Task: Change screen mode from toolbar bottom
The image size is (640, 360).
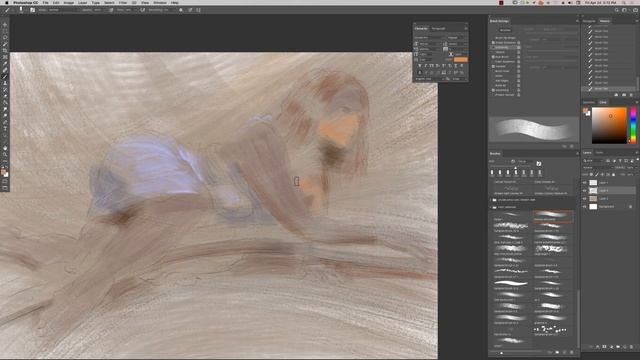Action: coord(5,188)
